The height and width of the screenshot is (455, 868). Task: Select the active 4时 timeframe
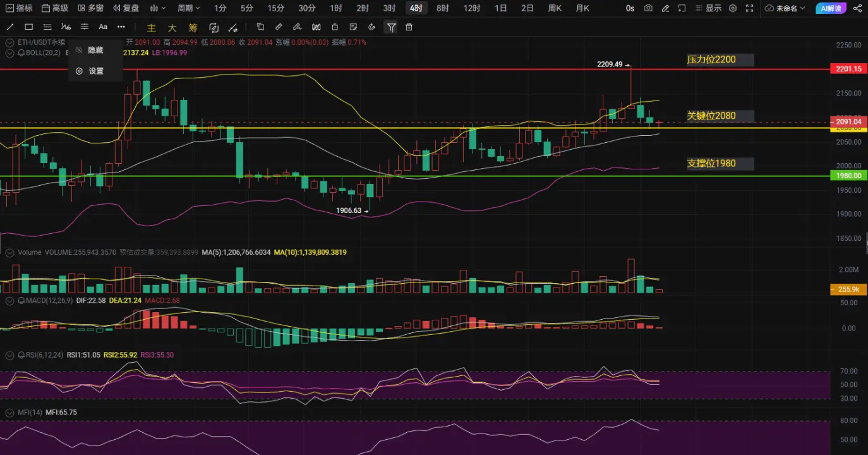click(416, 8)
